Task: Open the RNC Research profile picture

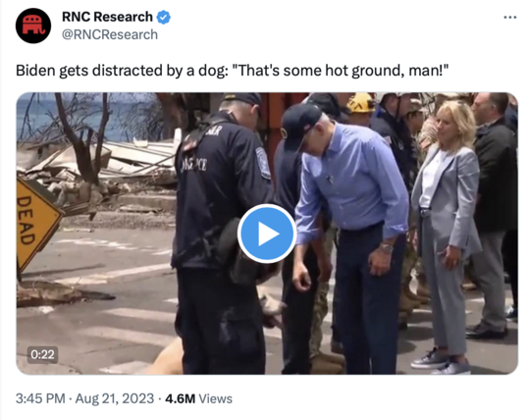Action: click(33, 26)
